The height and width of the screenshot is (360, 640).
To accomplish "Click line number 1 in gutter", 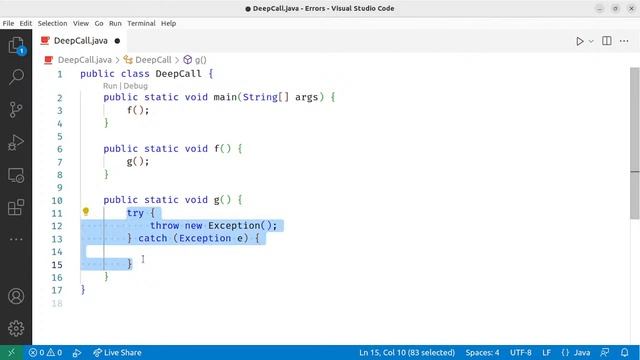I will [60, 74].
